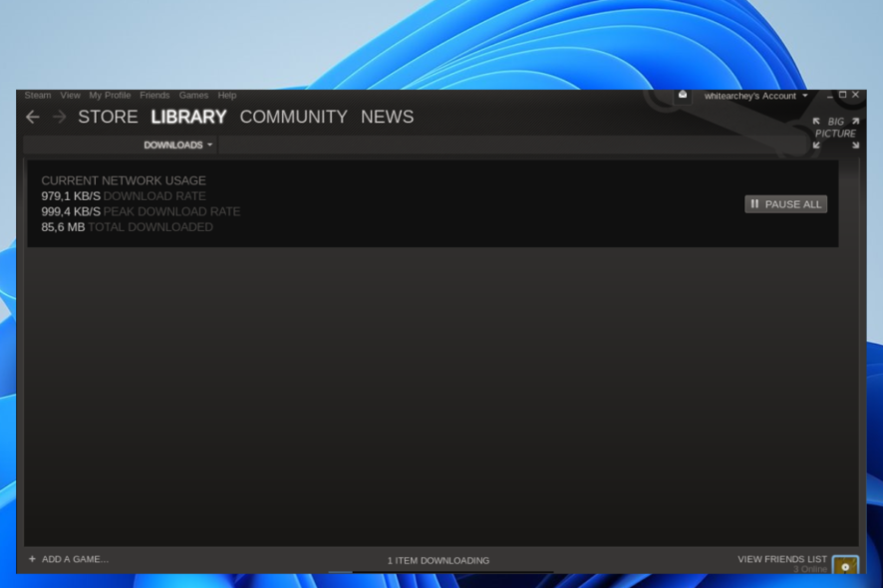
Task: Go forward with the right arrow
Action: click(59, 118)
